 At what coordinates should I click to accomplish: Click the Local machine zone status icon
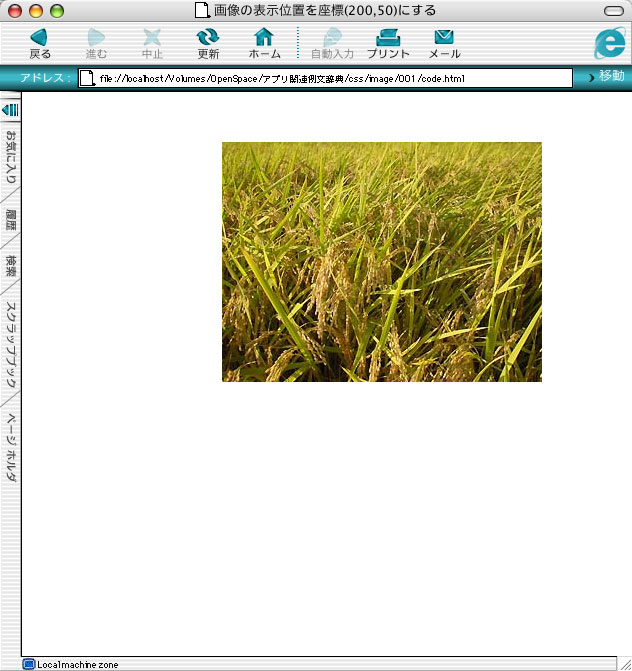(28, 664)
